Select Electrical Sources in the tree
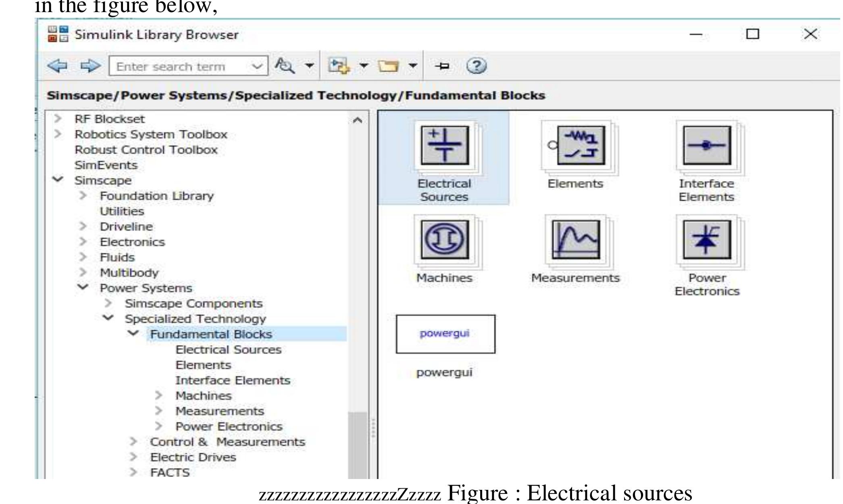Viewport: 843px width, 504px height. click(228, 350)
